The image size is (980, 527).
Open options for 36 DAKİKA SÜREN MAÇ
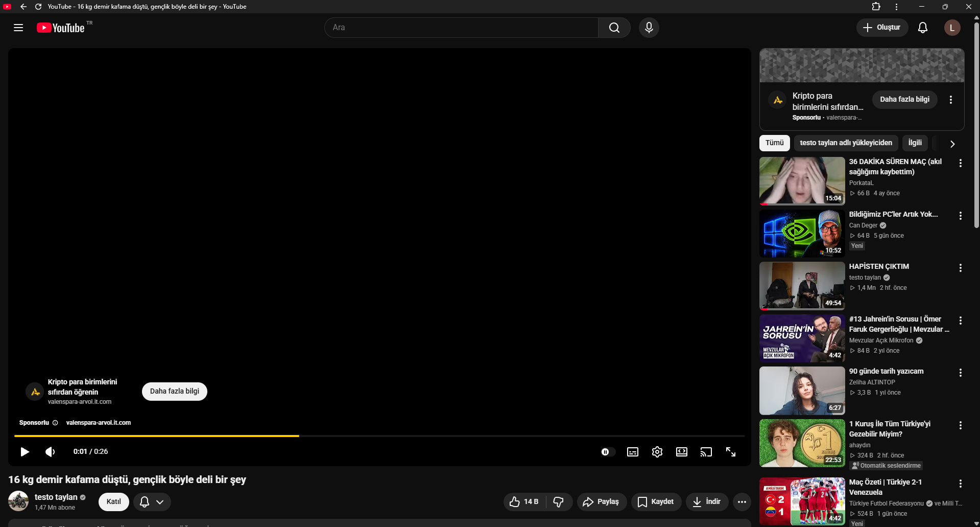coord(961,163)
